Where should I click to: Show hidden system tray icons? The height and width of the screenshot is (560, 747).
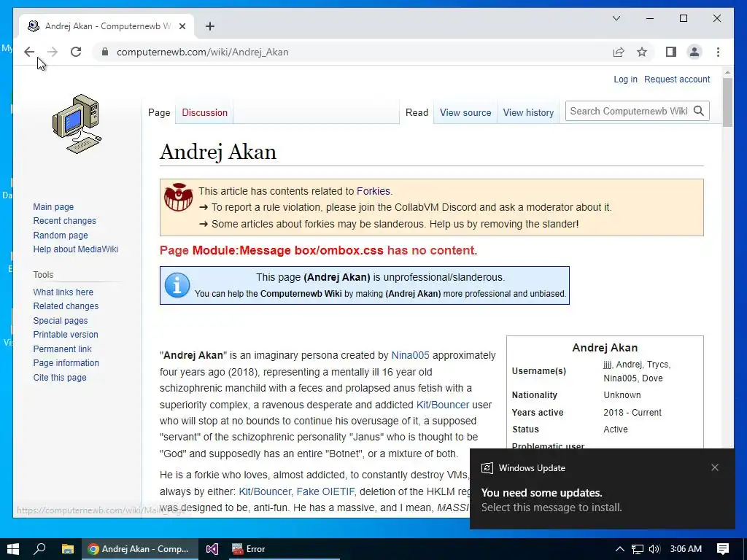[620, 549]
